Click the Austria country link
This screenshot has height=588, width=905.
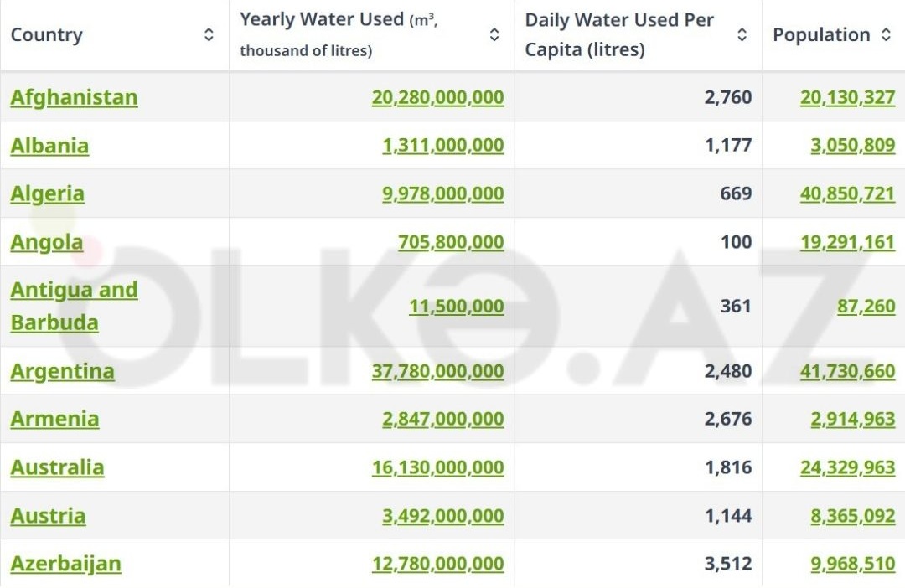point(48,516)
